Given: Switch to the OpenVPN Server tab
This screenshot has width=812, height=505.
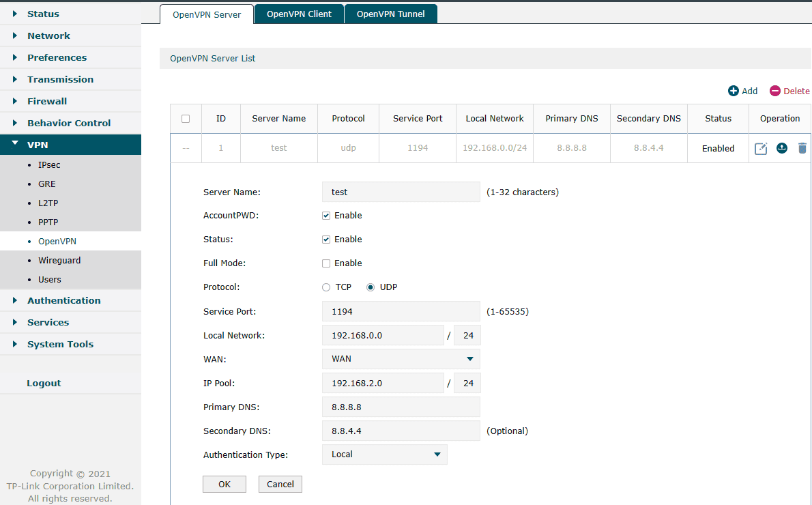Looking at the screenshot, I should 207,14.
